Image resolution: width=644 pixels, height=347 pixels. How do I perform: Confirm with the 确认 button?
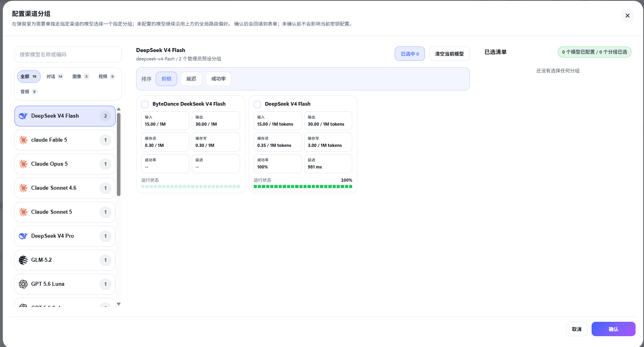[614, 329]
